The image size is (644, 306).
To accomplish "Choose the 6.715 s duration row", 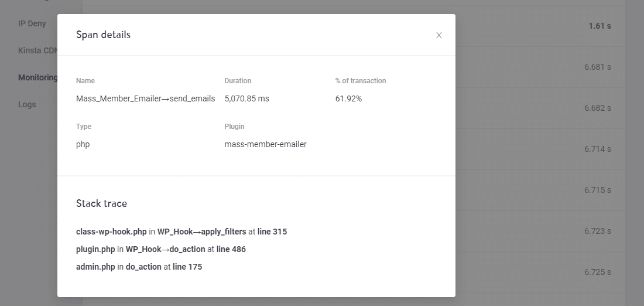I will [x=597, y=190].
